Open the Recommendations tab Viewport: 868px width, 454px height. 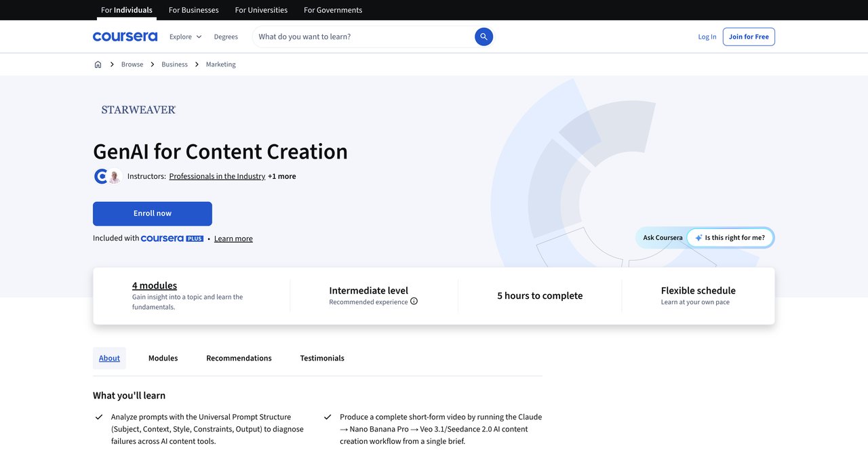pyautogui.click(x=239, y=358)
